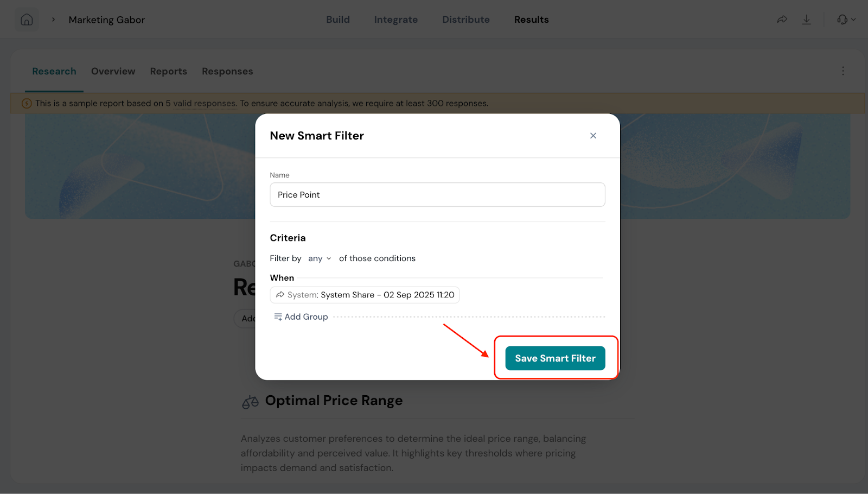Click the share arrow icon in header

[782, 20]
